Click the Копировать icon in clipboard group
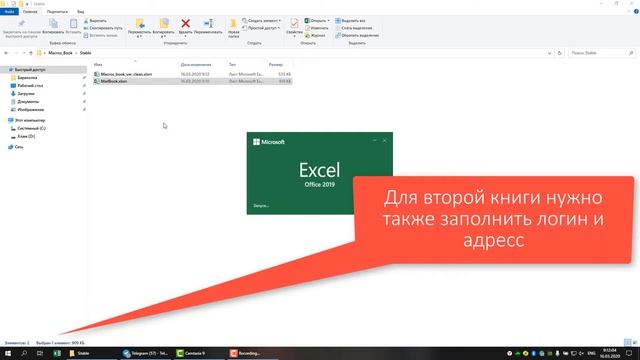This screenshot has height=360, width=640. [53, 24]
